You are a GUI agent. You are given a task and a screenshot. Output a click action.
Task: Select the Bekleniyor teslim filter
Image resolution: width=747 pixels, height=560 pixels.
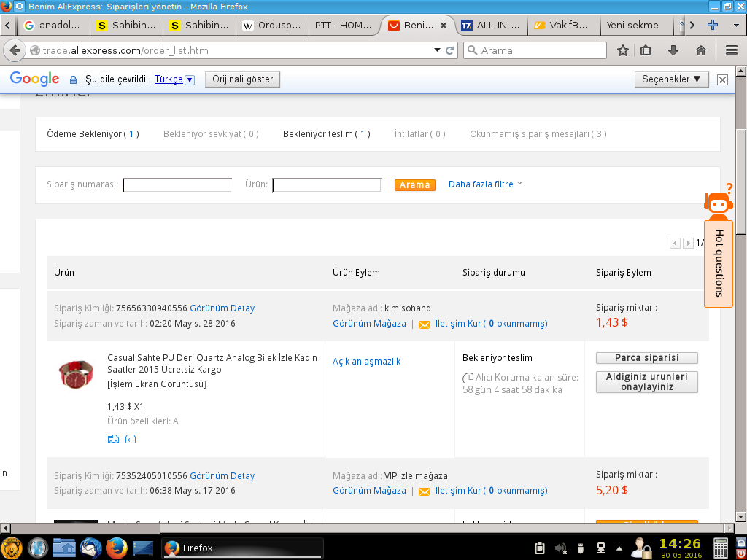(326, 134)
